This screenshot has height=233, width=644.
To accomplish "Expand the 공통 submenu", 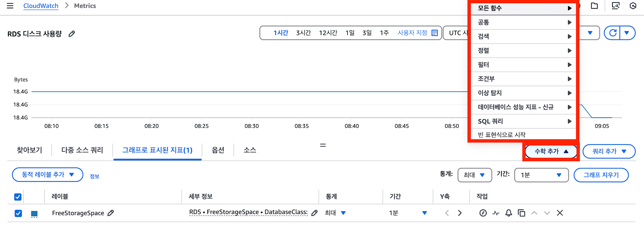I will 523,22.
